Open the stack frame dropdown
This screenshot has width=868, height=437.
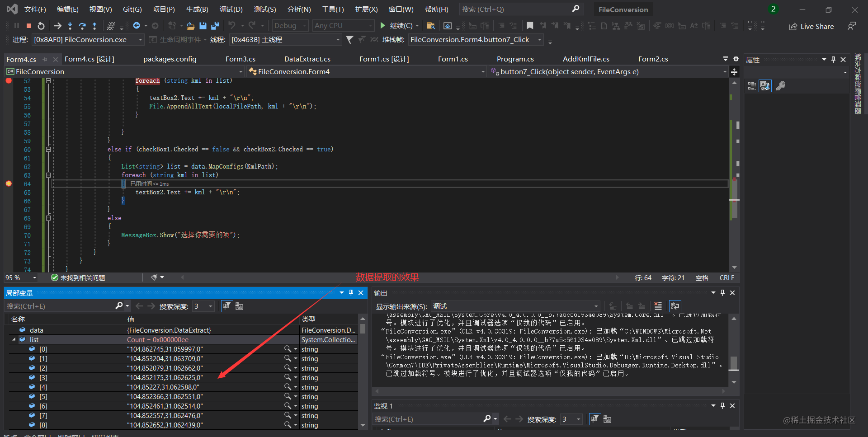pyautogui.click(x=476, y=40)
